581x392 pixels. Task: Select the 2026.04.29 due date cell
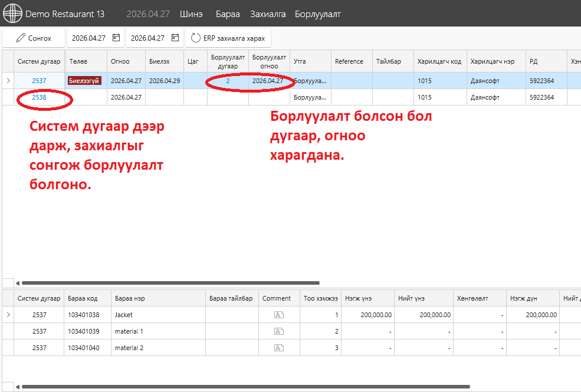(165, 81)
